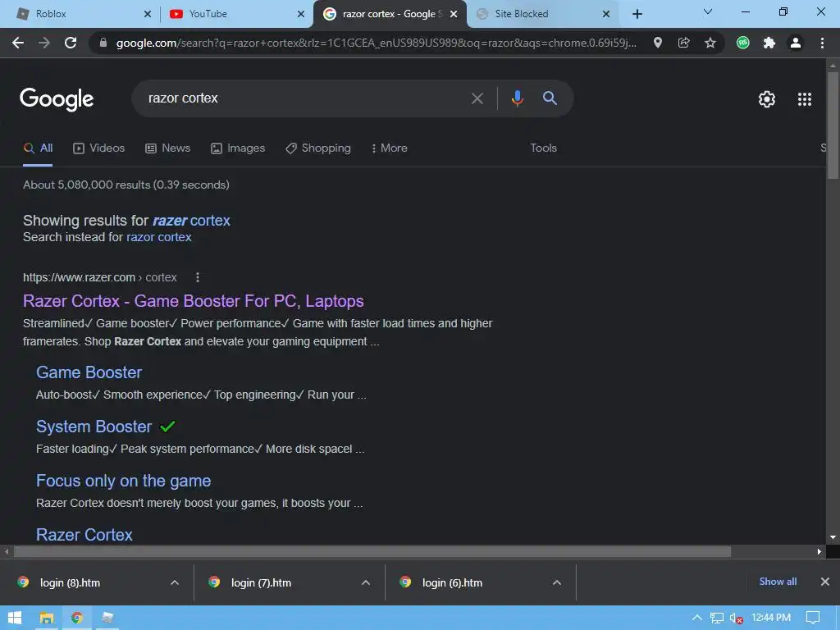Open the location pin icon in address bar
The height and width of the screenshot is (630, 840).
657,43
